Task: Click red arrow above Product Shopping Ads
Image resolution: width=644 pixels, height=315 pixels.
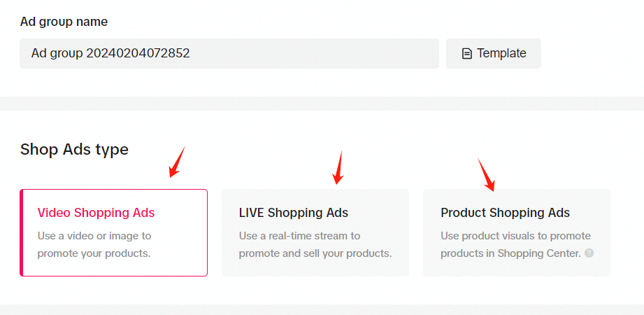Action: coord(486,175)
